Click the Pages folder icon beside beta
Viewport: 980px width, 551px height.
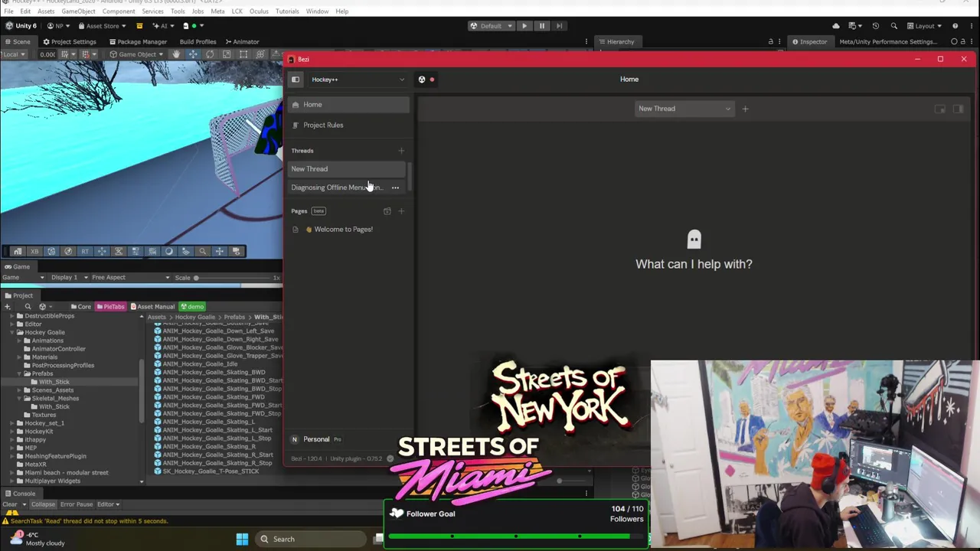387,211
